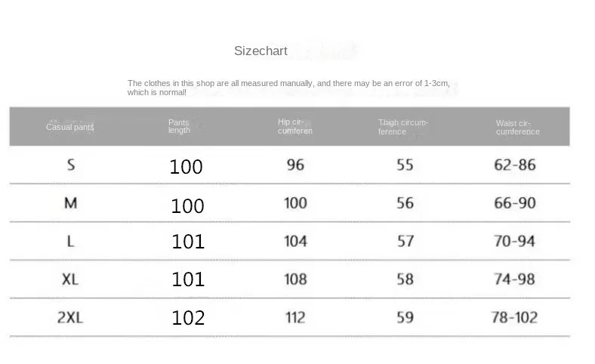Click waist range 62-86
Viewport: 595px width, 364px height.
(514, 165)
